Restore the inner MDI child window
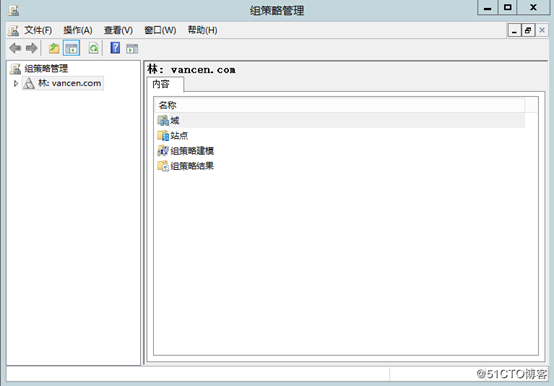Image resolution: width=554 pixels, height=386 pixels. [528, 31]
